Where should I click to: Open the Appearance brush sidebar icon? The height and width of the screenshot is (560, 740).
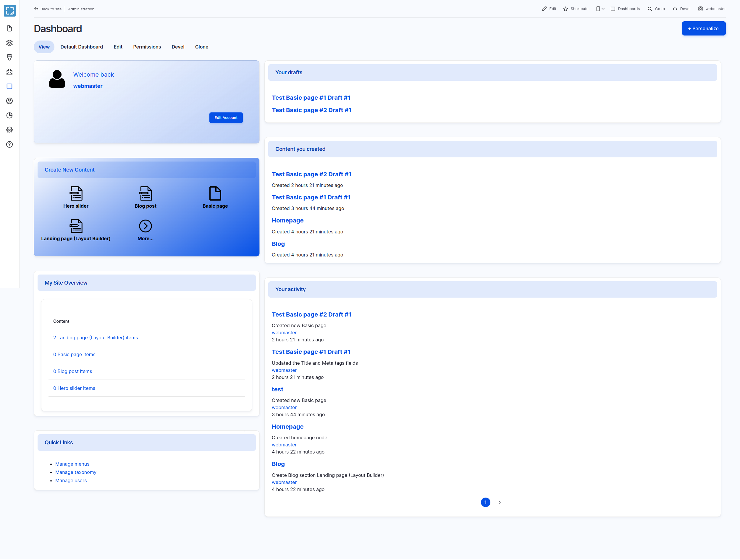[x=9, y=58]
